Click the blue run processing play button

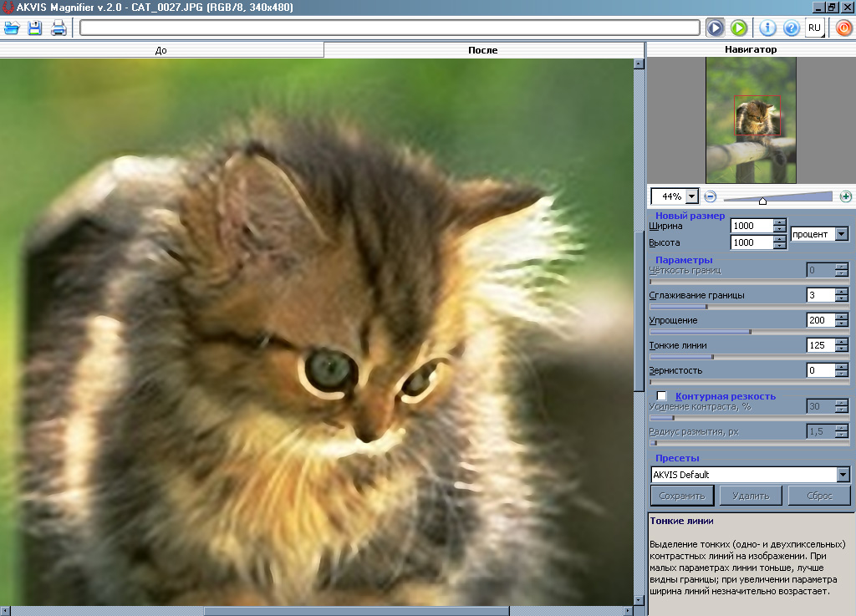click(x=715, y=28)
